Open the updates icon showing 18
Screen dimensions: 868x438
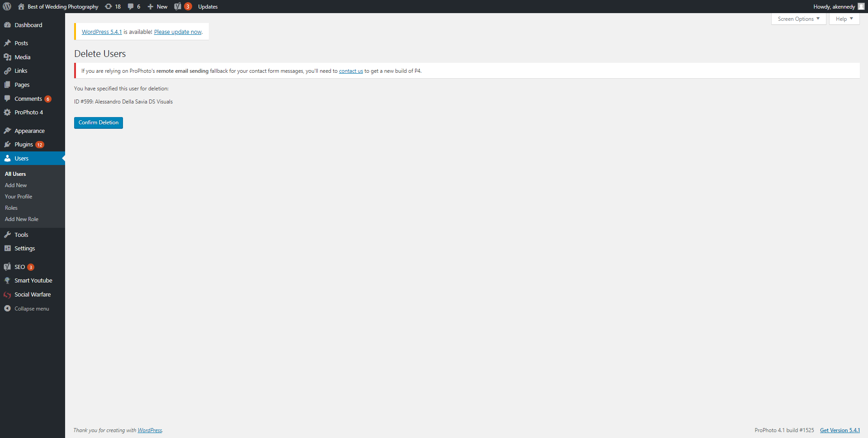pyautogui.click(x=108, y=6)
